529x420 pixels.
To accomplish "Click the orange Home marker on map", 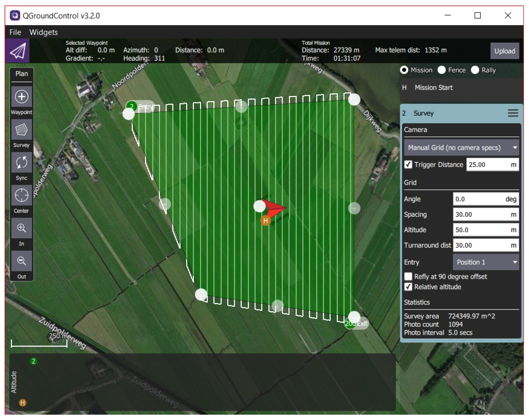I will click(265, 221).
